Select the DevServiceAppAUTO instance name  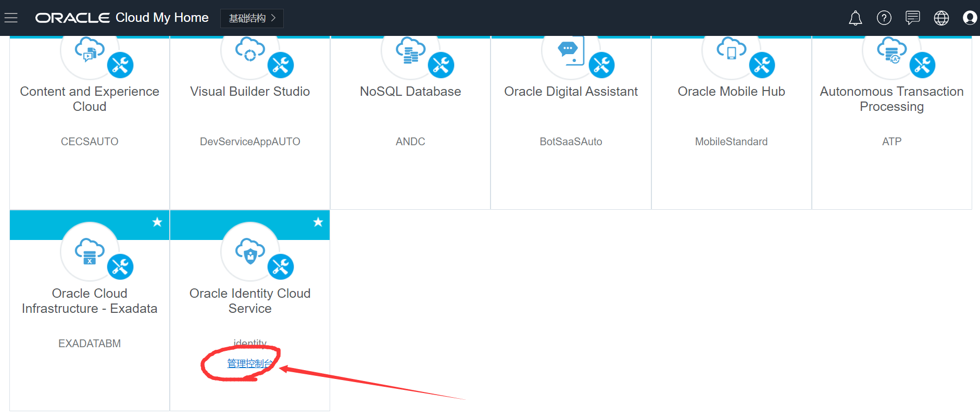point(250,142)
